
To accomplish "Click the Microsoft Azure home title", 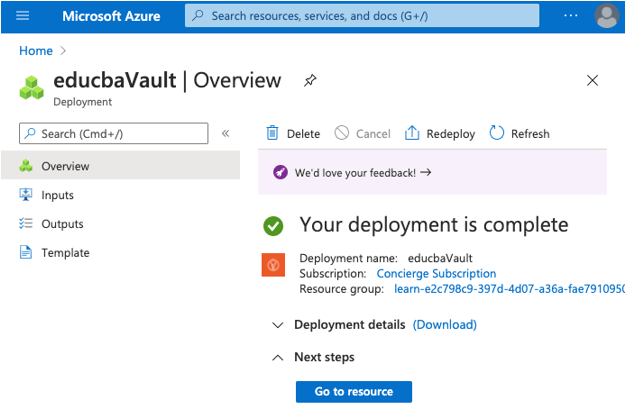I will [x=111, y=16].
